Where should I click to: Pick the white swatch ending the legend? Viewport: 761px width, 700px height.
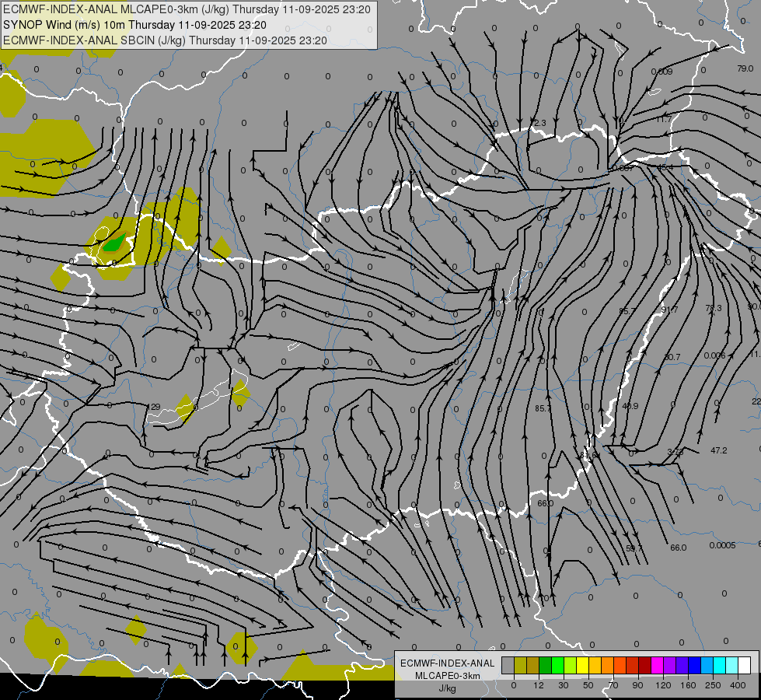tap(745, 666)
